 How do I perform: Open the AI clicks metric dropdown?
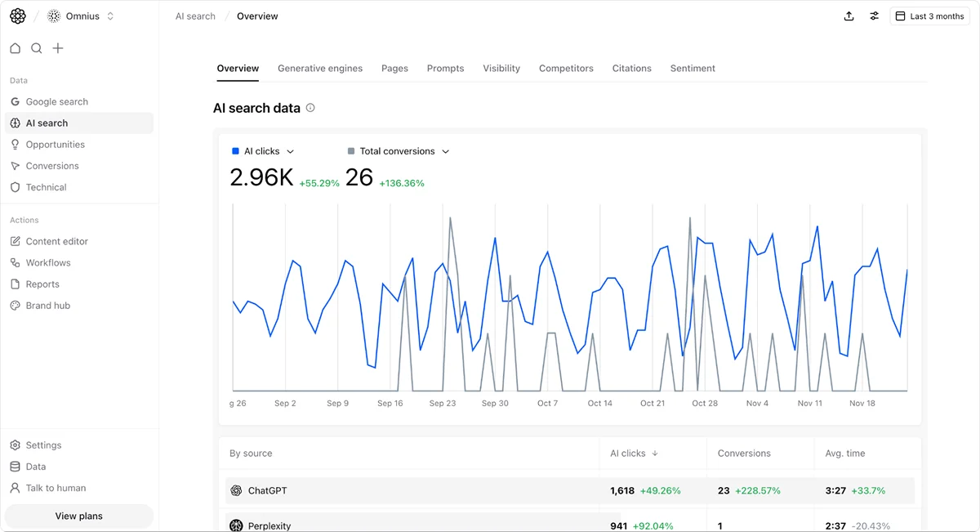pyautogui.click(x=291, y=151)
